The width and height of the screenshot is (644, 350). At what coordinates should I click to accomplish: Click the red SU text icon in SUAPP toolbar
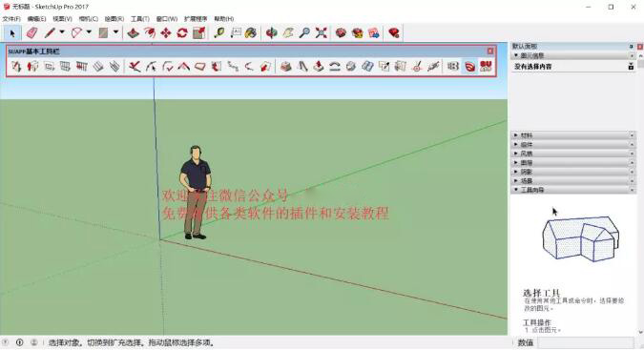point(486,66)
